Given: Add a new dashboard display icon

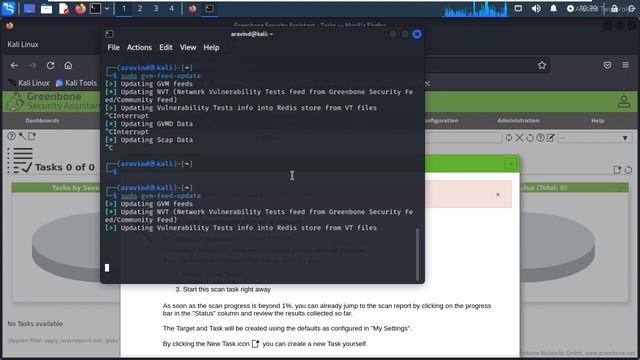Looking at the screenshot, I should (617, 170).
